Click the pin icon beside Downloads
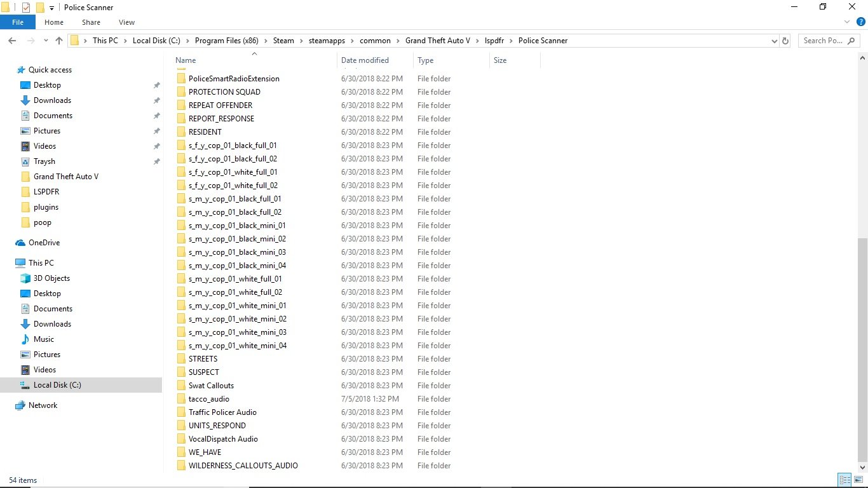The height and width of the screenshot is (488, 868). [x=156, y=100]
